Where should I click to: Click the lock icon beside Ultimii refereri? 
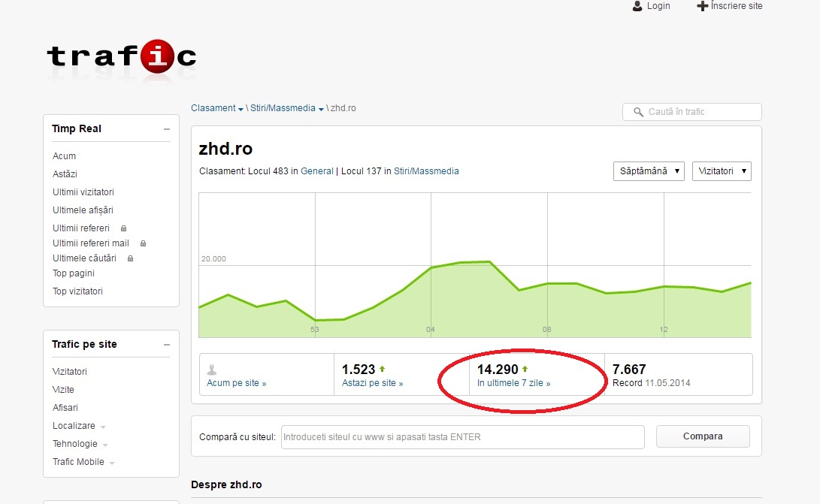click(124, 228)
